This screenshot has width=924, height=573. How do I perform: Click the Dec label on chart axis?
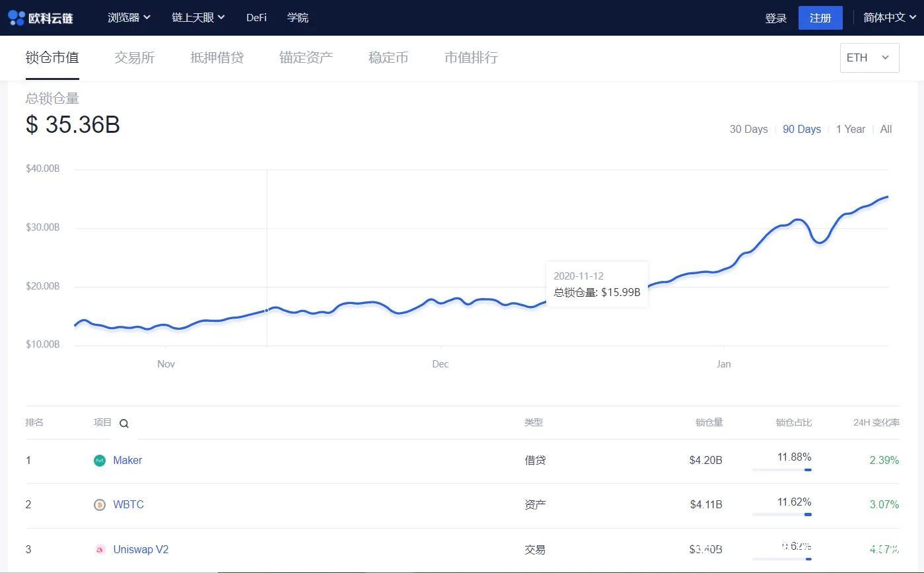click(x=441, y=364)
